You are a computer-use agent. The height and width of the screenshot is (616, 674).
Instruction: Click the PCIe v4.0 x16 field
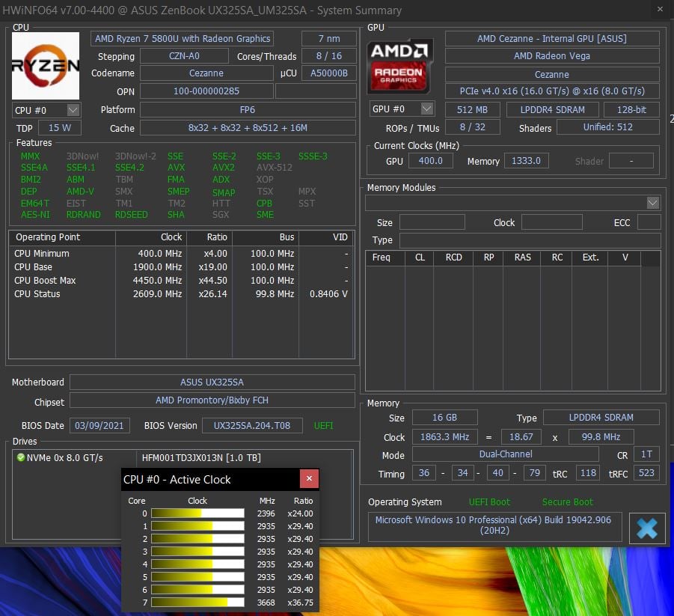(x=552, y=91)
